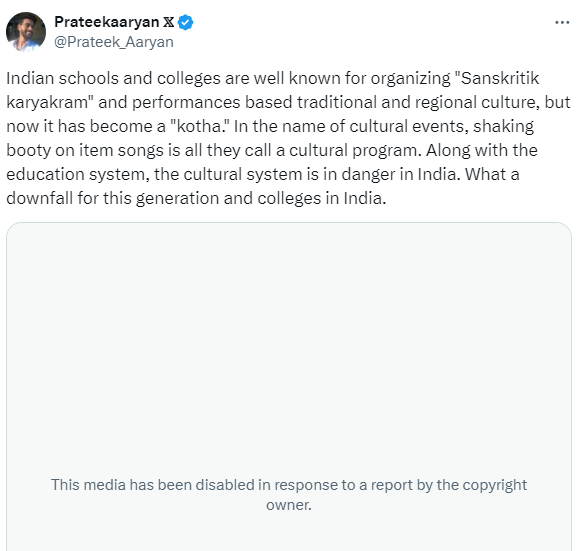Open the @Prateek_Aaryan handle link

click(x=114, y=42)
